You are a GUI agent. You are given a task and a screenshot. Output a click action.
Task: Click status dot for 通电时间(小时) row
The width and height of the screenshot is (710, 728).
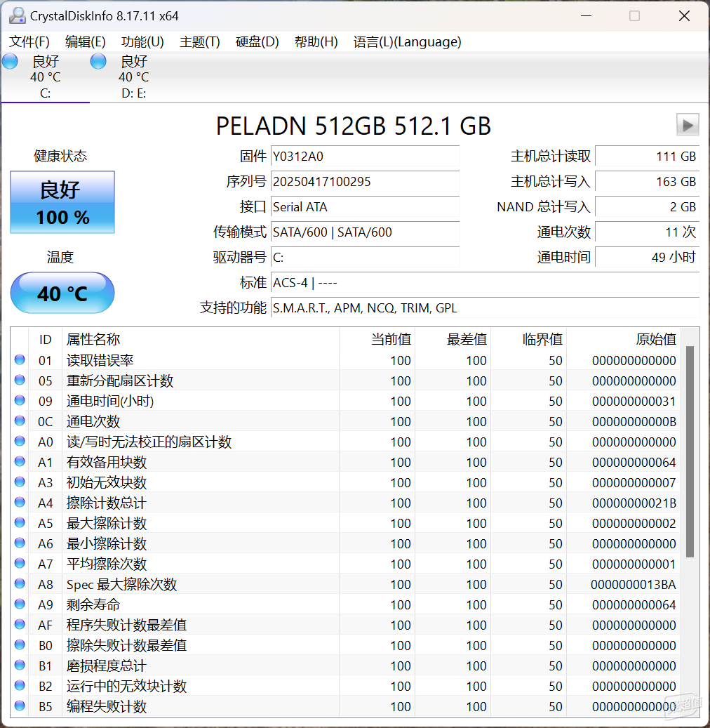[x=20, y=400]
